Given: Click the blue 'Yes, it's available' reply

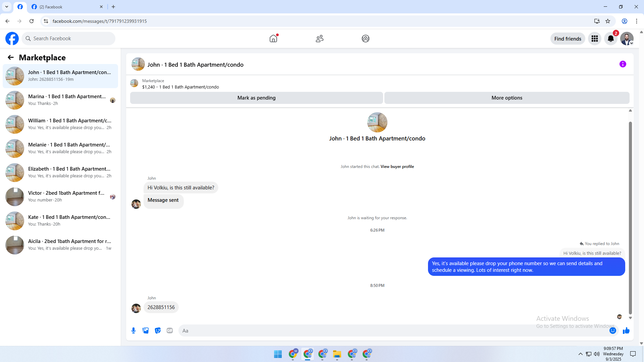Looking at the screenshot, I should (527, 267).
